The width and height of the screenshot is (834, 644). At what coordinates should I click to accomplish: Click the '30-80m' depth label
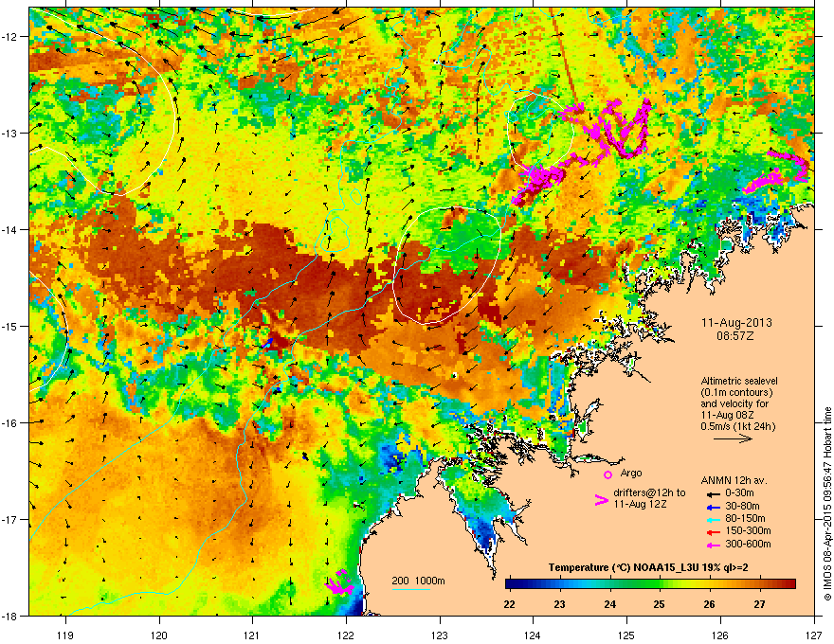tap(742, 506)
